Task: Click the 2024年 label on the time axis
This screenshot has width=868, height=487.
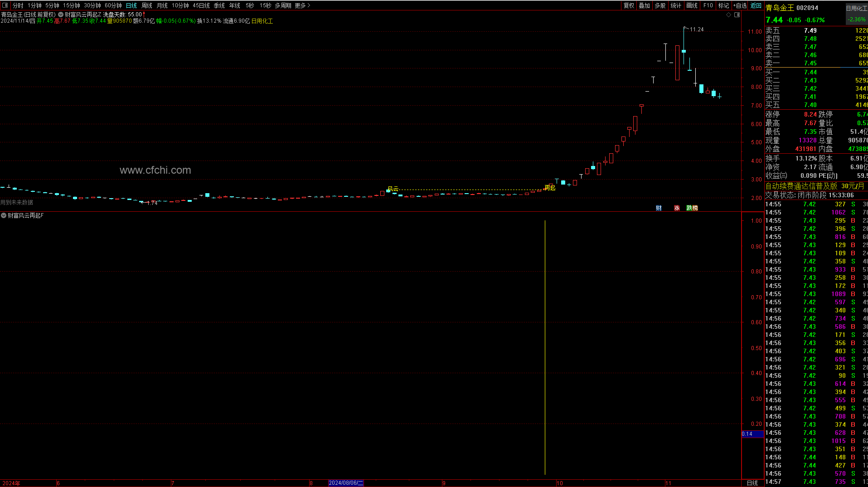Action: click(x=11, y=483)
